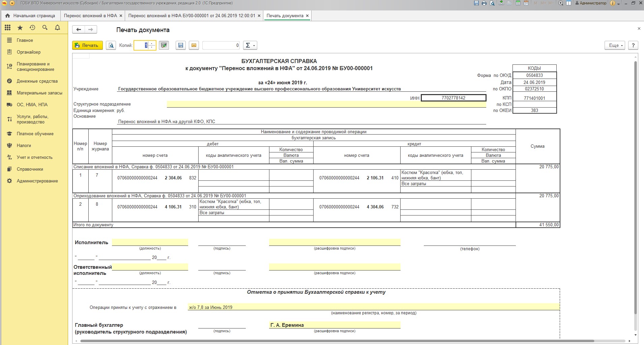Screen dimensions: 644x345
Task: Select the ИНН cell 7702778142
Action: (x=453, y=98)
